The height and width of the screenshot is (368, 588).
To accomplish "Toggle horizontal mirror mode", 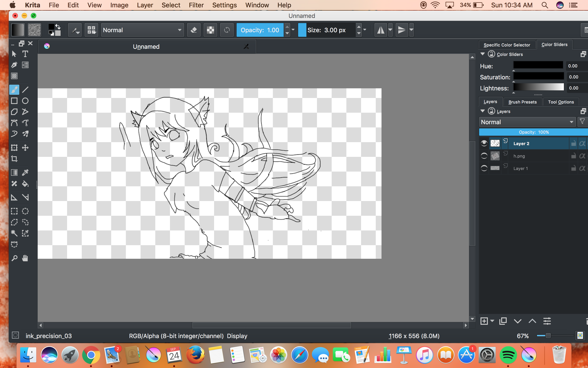I will pos(381,30).
